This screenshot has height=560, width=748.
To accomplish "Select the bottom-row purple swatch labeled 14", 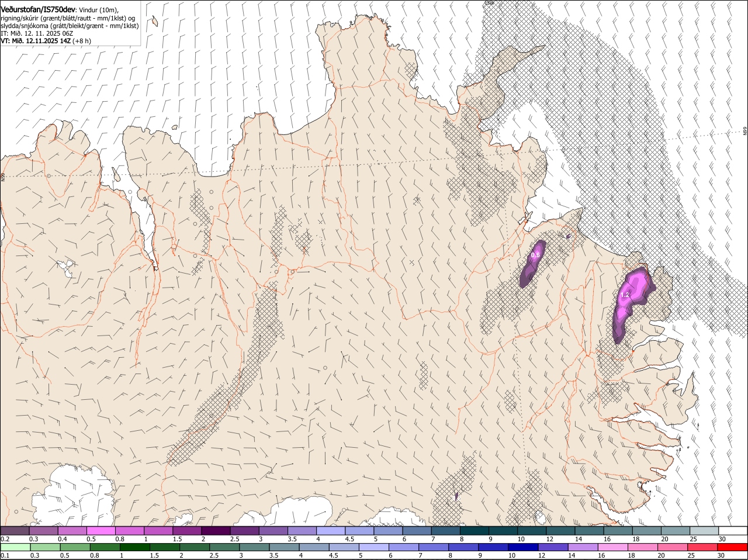I will click(x=583, y=547).
